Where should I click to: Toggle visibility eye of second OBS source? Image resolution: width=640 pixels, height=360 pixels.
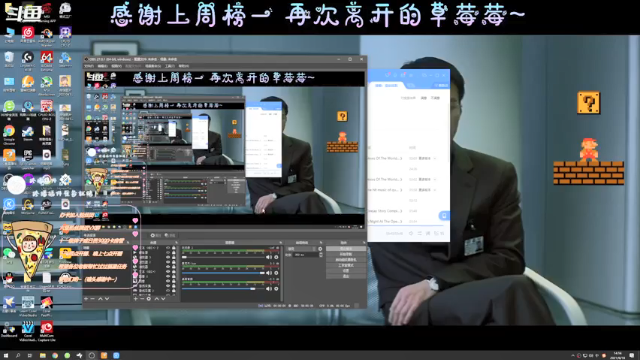pos(168,252)
